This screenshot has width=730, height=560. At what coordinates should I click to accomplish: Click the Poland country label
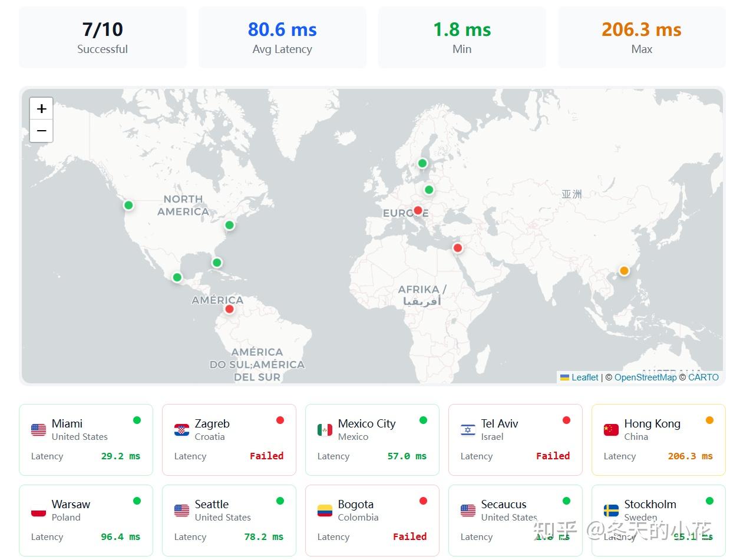pos(66,518)
